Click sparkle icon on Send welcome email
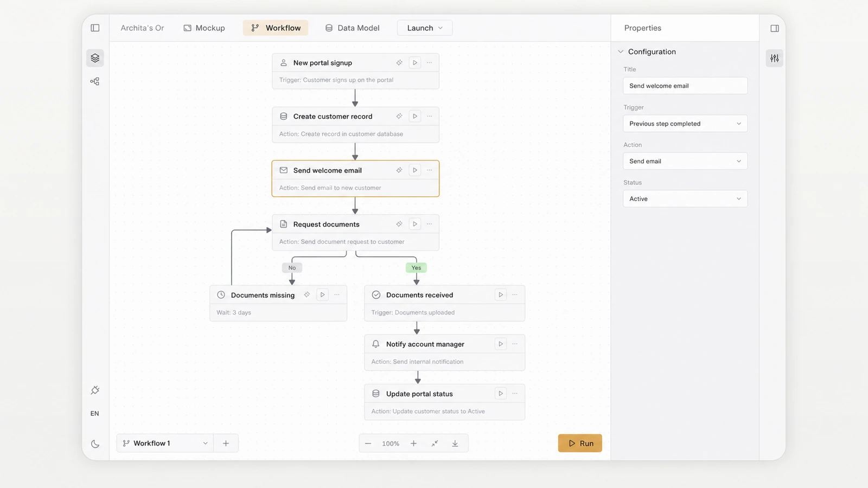Viewport: 868px width, 488px height. [x=399, y=170]
